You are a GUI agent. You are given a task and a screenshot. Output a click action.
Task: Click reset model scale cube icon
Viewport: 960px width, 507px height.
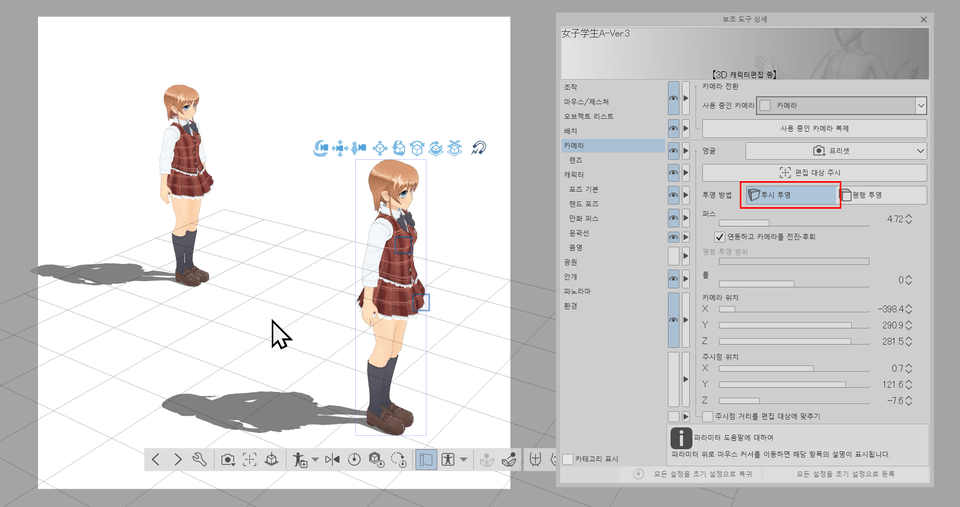click(376, 459)
